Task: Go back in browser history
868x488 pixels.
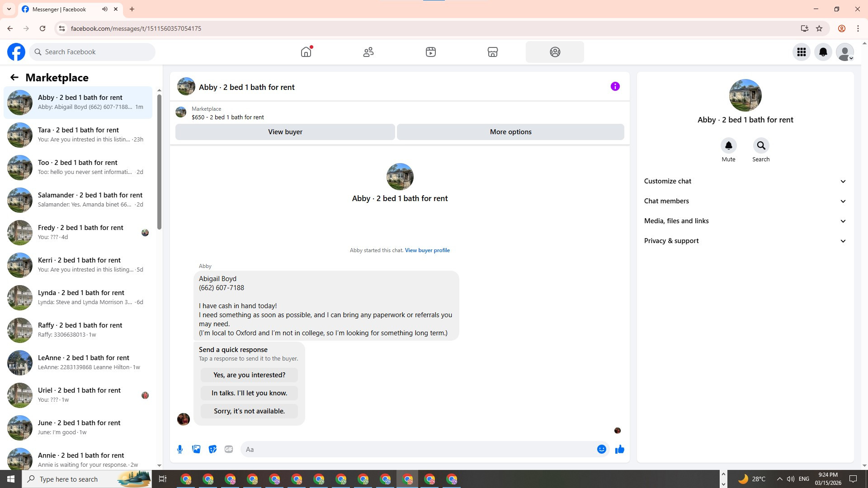Action: [10, 28]
